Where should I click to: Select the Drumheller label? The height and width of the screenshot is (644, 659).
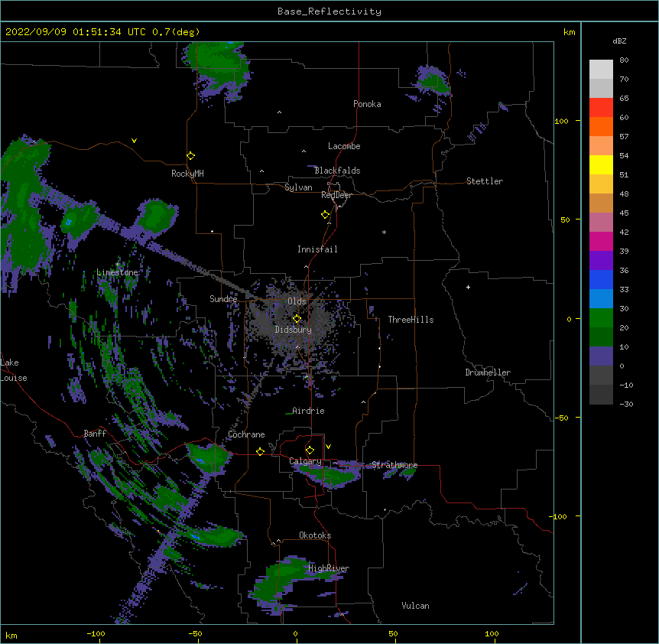[x=488, y=372]
